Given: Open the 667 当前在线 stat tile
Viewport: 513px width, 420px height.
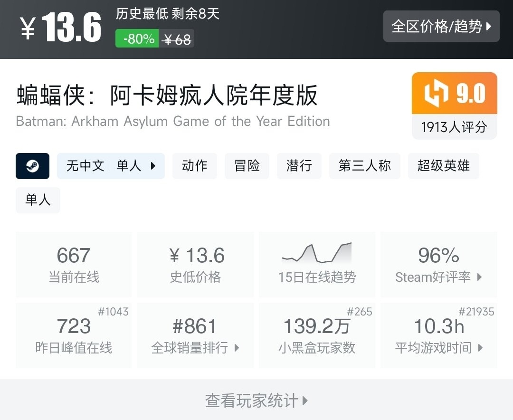Looking at the screenshot, I should (74, 265).
